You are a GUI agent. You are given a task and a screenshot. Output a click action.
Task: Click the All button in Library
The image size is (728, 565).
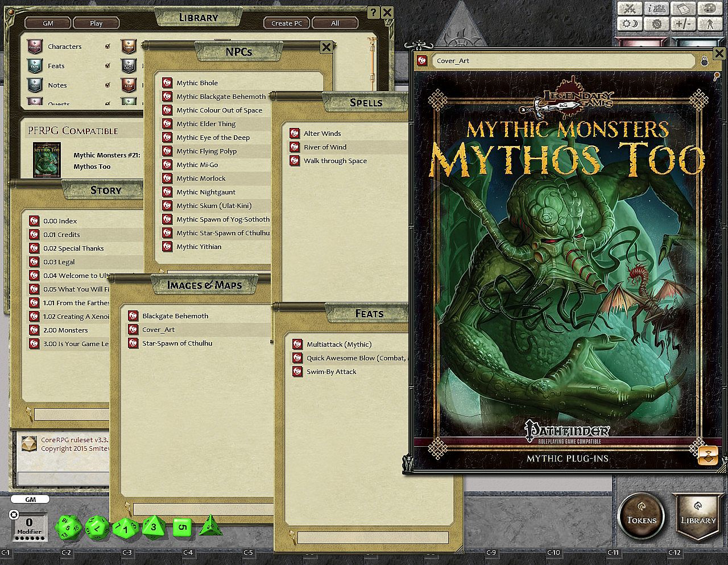point(335,23)
